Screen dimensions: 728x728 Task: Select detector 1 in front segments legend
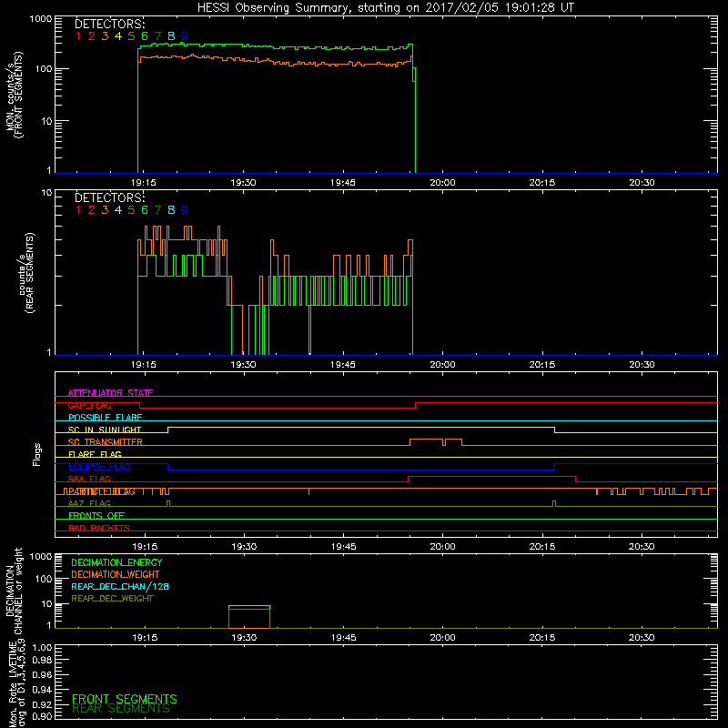(78, 36)
